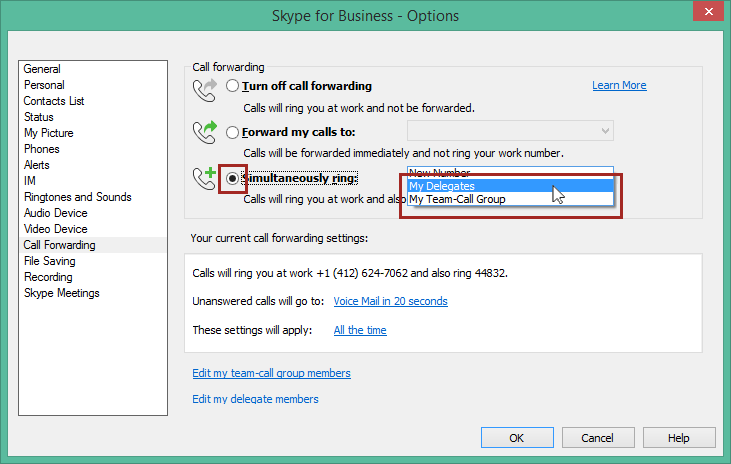Select Call Forwarding in the sidebar
This screenshot has width=731, height=464.
pyautogui.click(x=92, y=245)
